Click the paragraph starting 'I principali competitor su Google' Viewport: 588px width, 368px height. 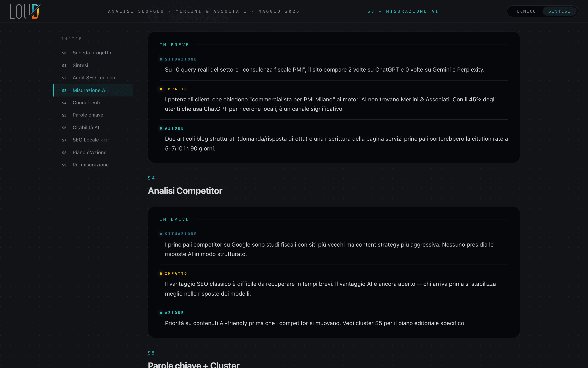[x=329, y=249]
